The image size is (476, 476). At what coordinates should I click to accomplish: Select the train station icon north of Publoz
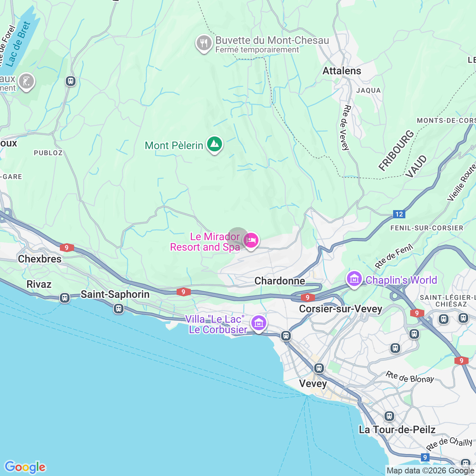click(x=71, y=81)
